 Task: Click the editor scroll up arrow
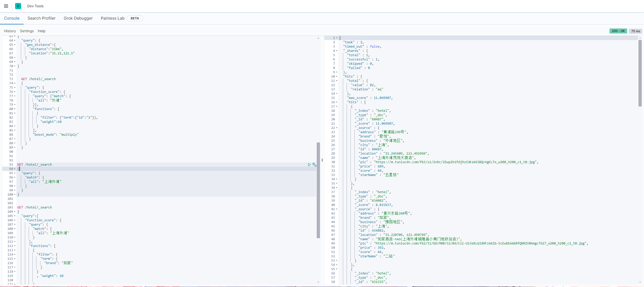318,38
